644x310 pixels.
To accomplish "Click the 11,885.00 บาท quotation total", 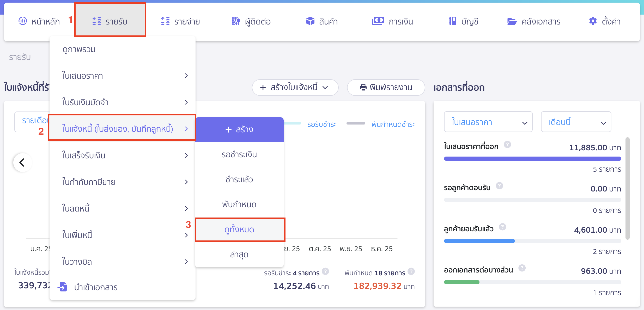I will [595, 148].
